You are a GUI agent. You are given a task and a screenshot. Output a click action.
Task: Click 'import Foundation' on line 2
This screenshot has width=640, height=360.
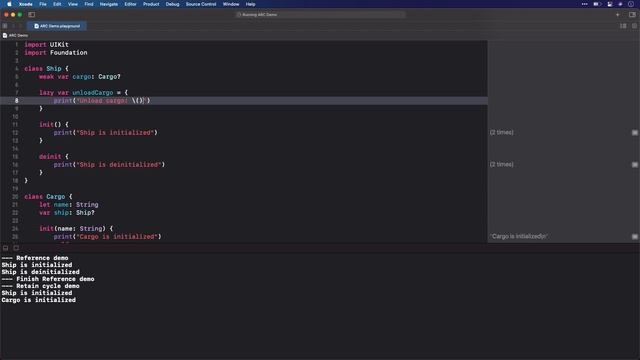point(56,53)
